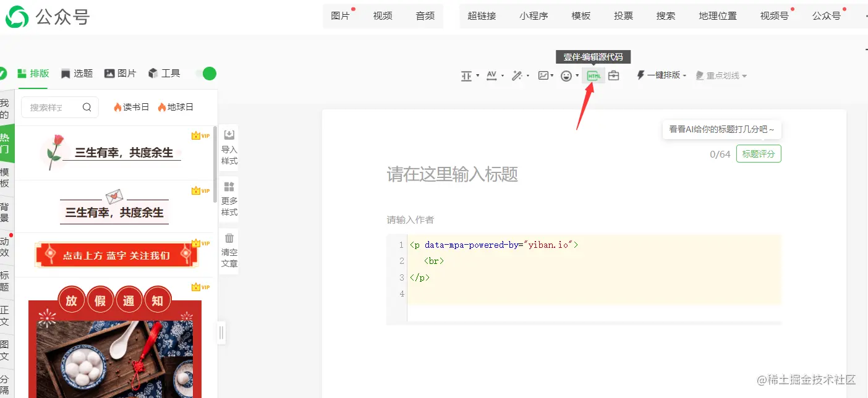Click 清空文章 trash icon

229,238
